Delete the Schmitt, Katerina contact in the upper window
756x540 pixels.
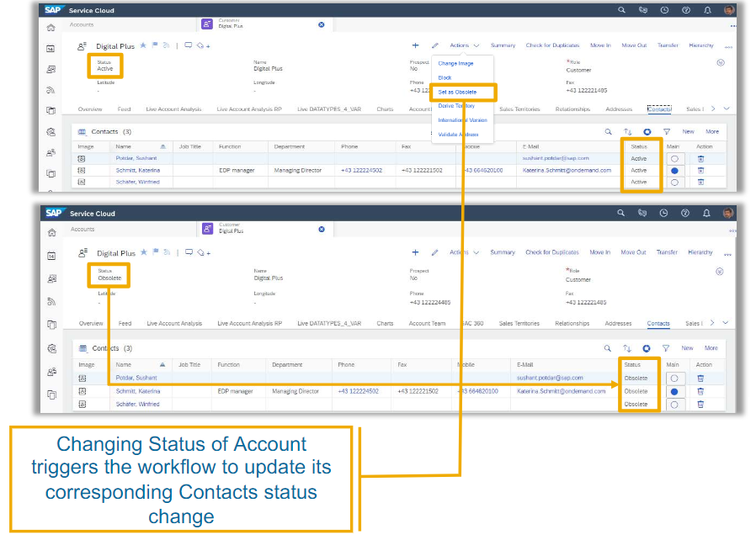[701, 171]
